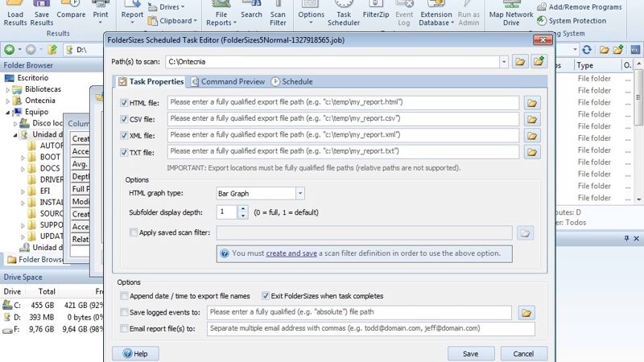This screenshot has width=644, height=362.
Task: Follow the create and save link
Action: [291, 253]
